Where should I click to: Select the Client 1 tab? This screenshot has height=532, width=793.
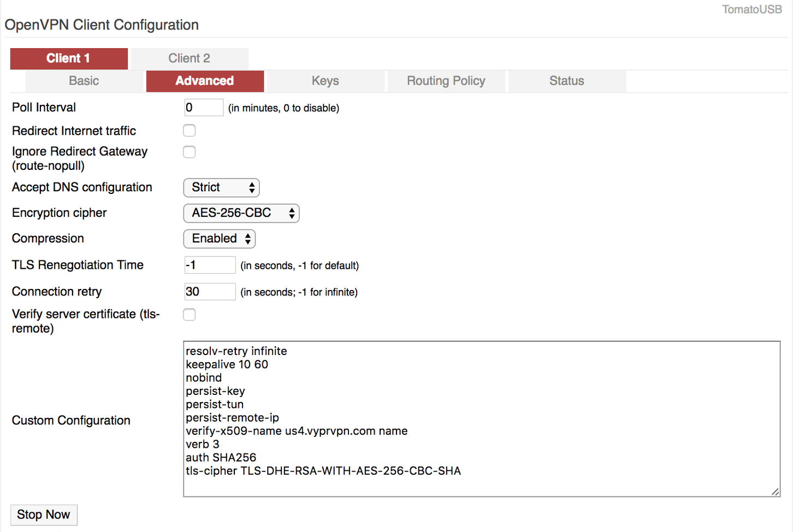tap(69, 58)
